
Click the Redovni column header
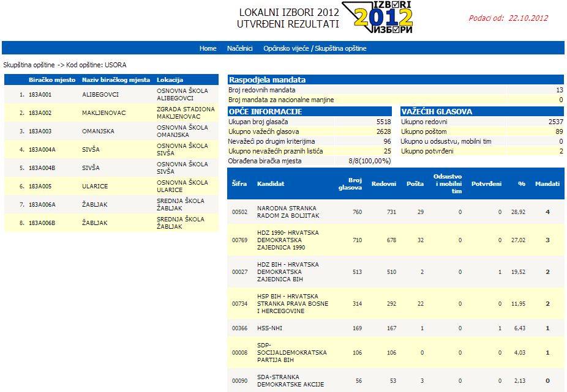(384, 183)
